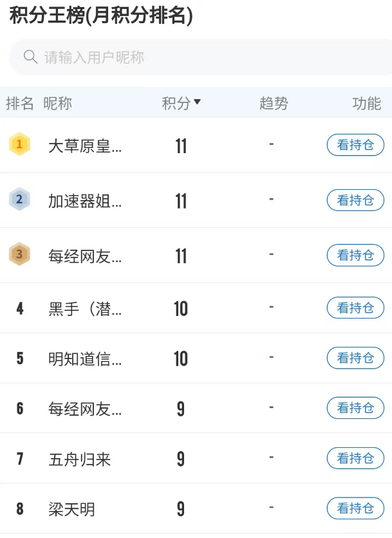This screenshot has height=538, width=392.
Task: Sort by 积分 using the arrow indicator
Action: pos(197,102)
